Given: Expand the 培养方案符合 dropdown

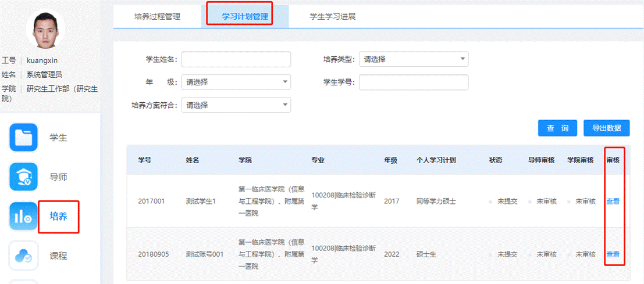Looking at the screenshot, I should (x=236, y=105).
